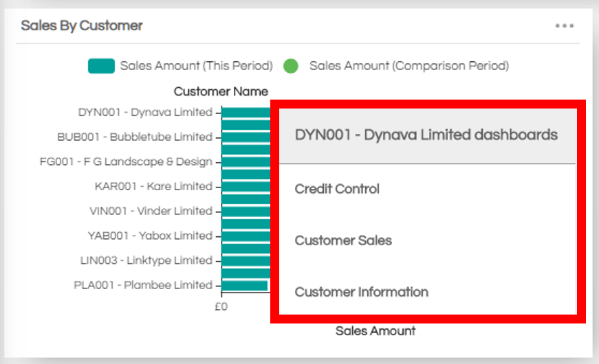Screen dimensions: 599x364
Task: Select the teal bar for PLA001 - Plambee Limited
Action: pos(244,285)
